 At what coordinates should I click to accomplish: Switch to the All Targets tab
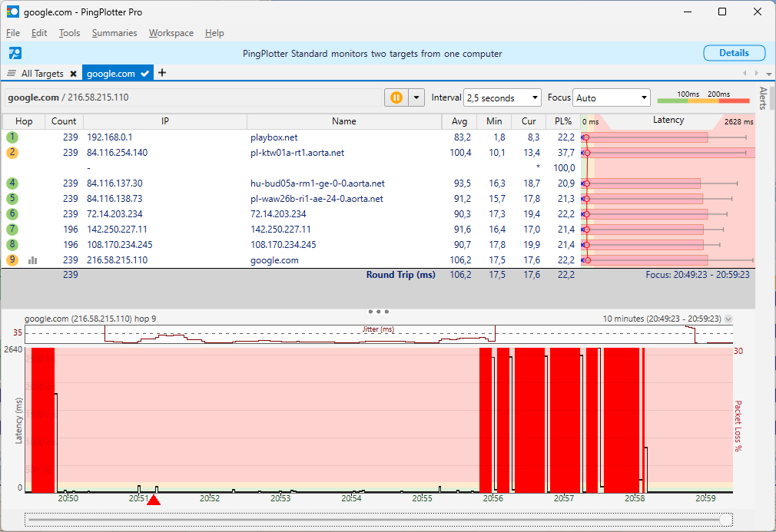click(42, 74)
